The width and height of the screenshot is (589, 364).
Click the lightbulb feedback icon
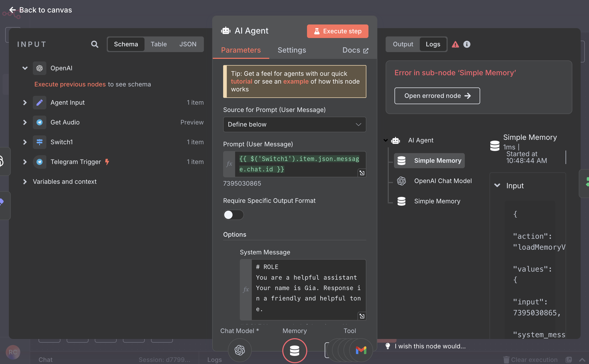pyautogui.click(x=388, y=346)
